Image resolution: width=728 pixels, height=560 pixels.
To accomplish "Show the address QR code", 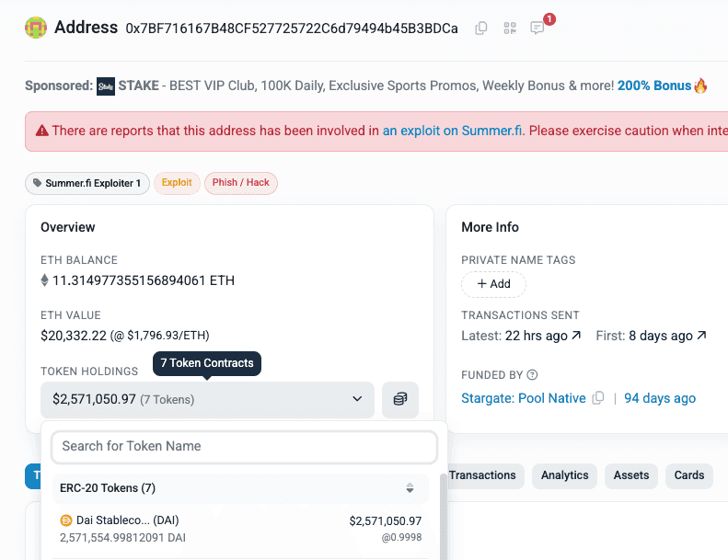I will (x=510, y=29).
